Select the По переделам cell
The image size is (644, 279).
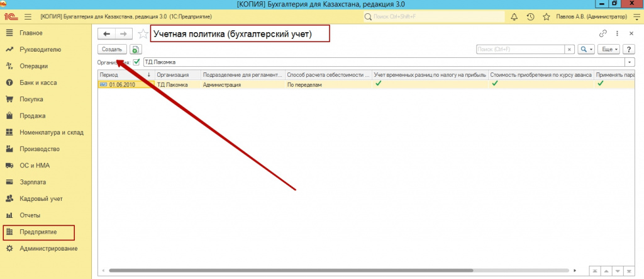tap(328, 84)
